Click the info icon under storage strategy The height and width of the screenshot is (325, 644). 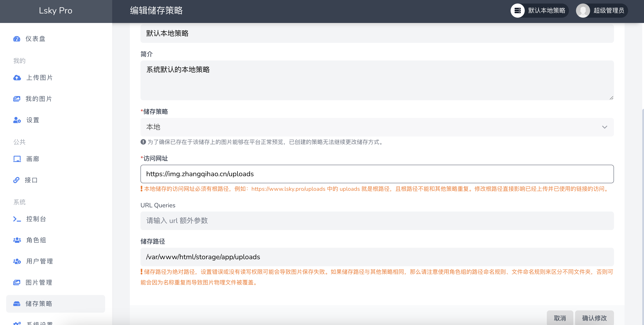(x=143, y=142)
